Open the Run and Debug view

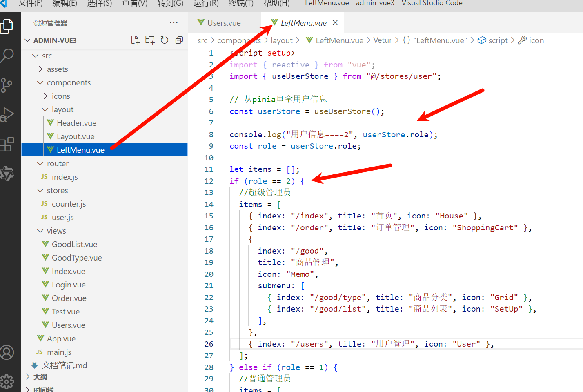(x=7, y=115)
